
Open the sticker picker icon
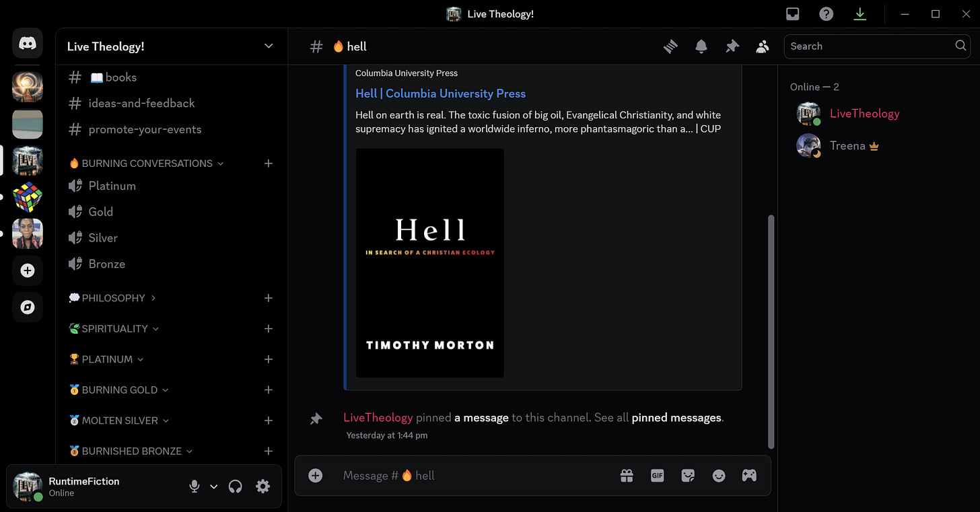(688, 476)
